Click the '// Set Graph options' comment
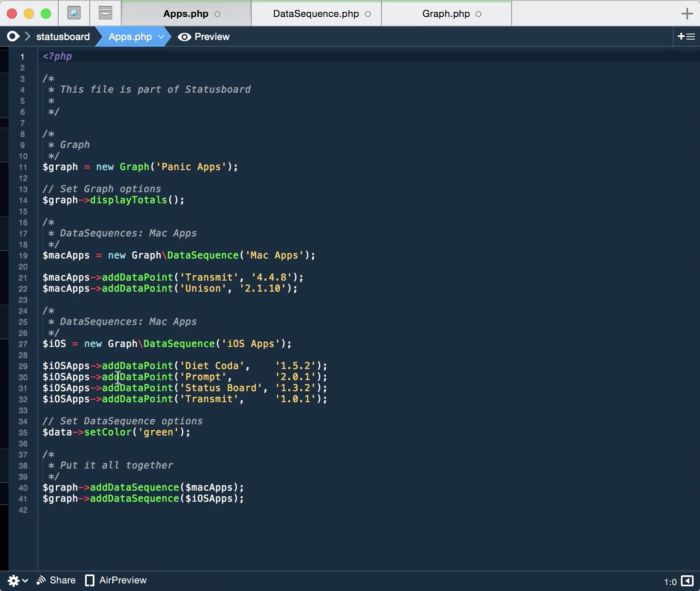Image resolution: width=700 pixels, height=591 pixels. (102, 189)
